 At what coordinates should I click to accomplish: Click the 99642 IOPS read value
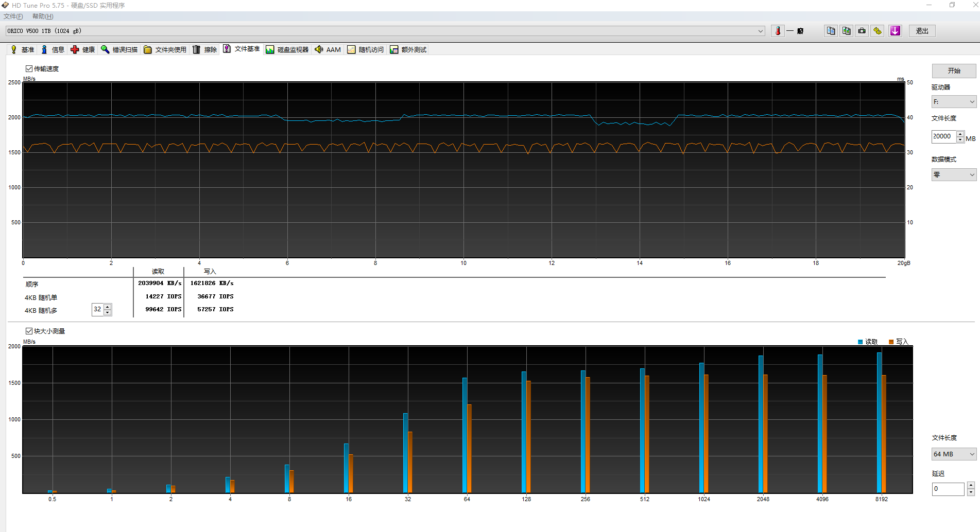[x=163, y=309]
